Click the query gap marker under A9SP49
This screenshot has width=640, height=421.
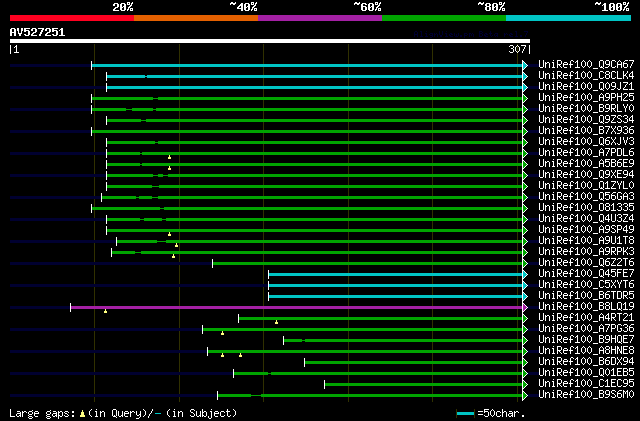point(169,234)
